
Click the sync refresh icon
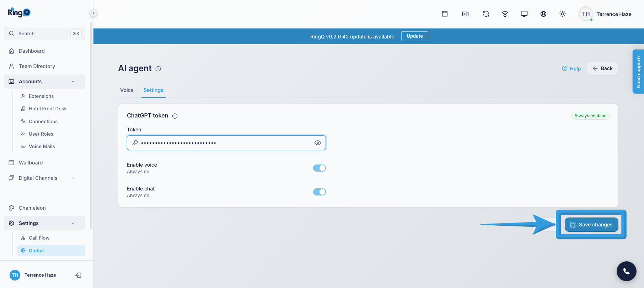486,14
